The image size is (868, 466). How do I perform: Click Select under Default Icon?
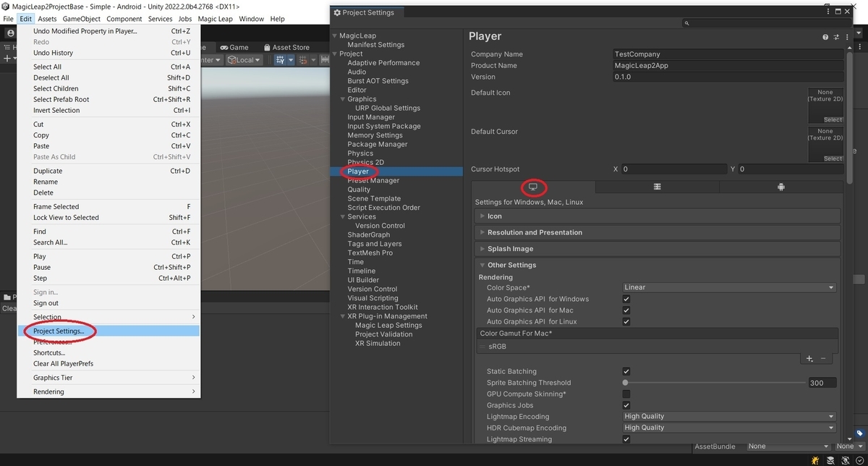(x=833, y=119)
